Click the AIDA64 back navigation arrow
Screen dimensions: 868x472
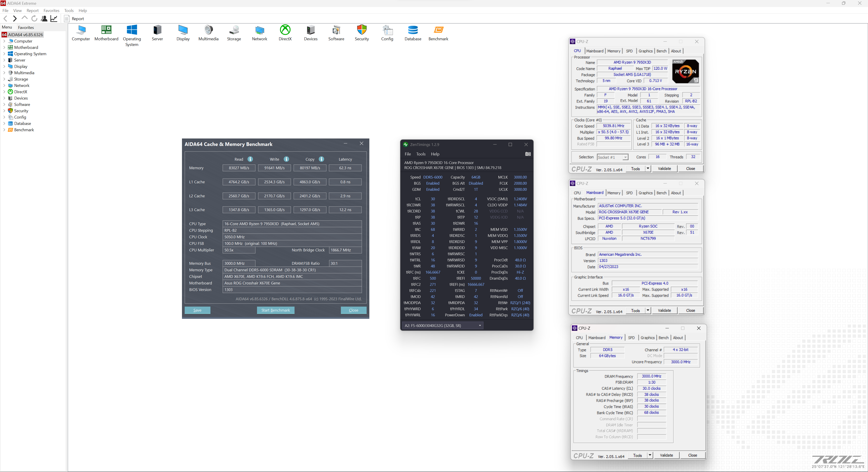5,19
